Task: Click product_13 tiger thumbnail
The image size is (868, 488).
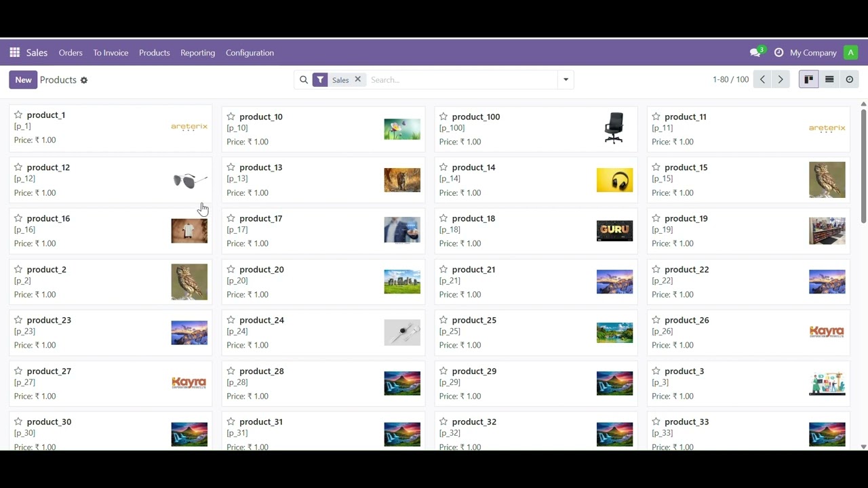Action: click(402, 180)
